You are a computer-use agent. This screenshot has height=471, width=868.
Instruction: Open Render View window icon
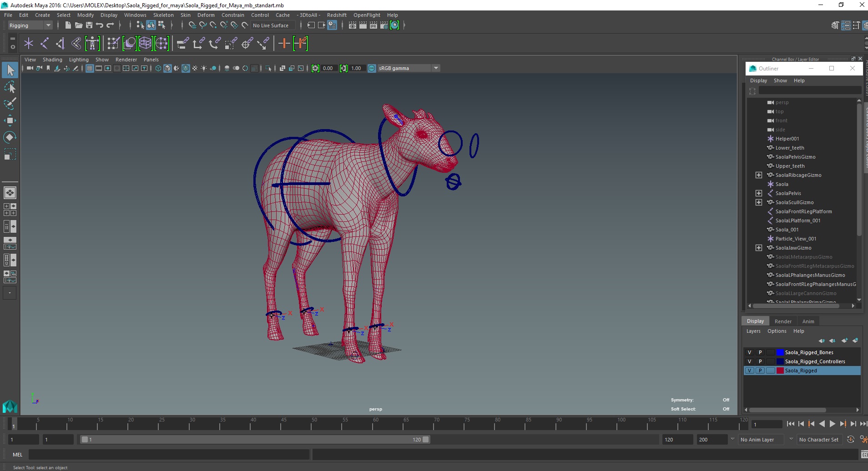coord(353,25)
